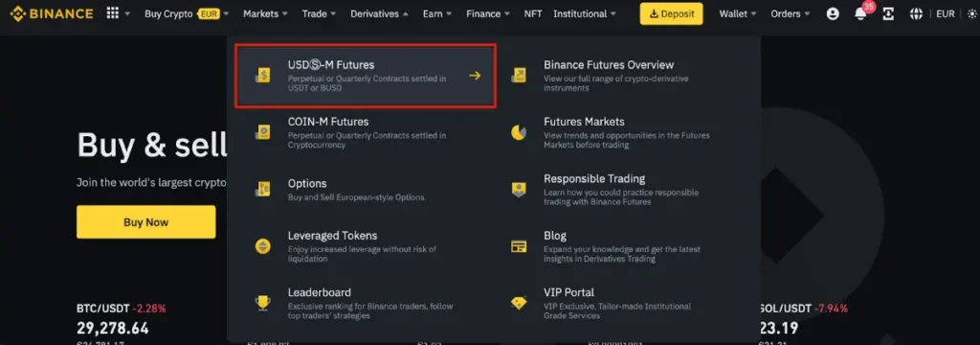The width and height of the screenshot is (980, 345).
Task: Expand the Orders dropdown
Action: point(790,13)
